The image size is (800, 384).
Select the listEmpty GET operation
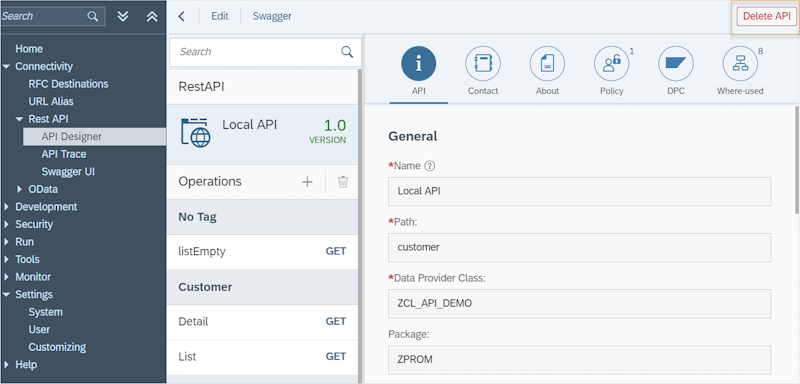(x=262, y=251)
